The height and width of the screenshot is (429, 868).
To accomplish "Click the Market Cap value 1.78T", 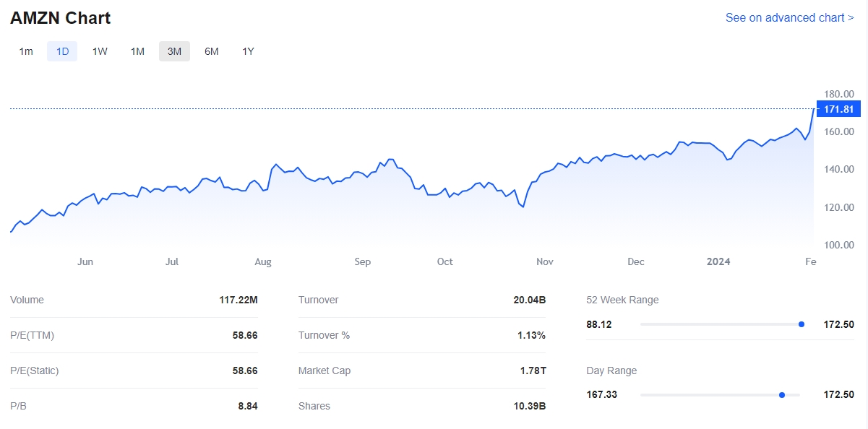I will [533, 370].
